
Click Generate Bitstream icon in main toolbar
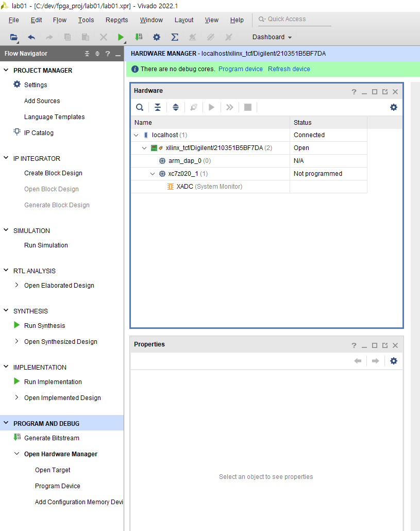pyautogui.click(x=139, y=37)
